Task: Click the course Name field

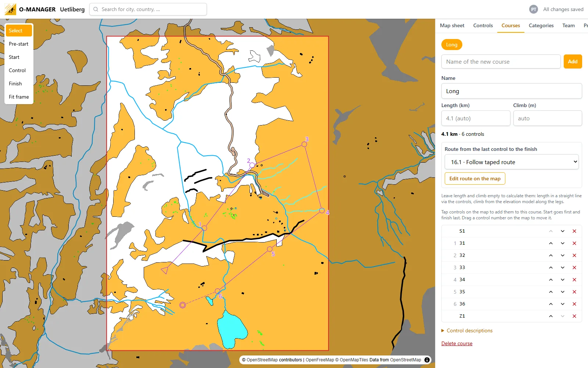Action: 512,91
